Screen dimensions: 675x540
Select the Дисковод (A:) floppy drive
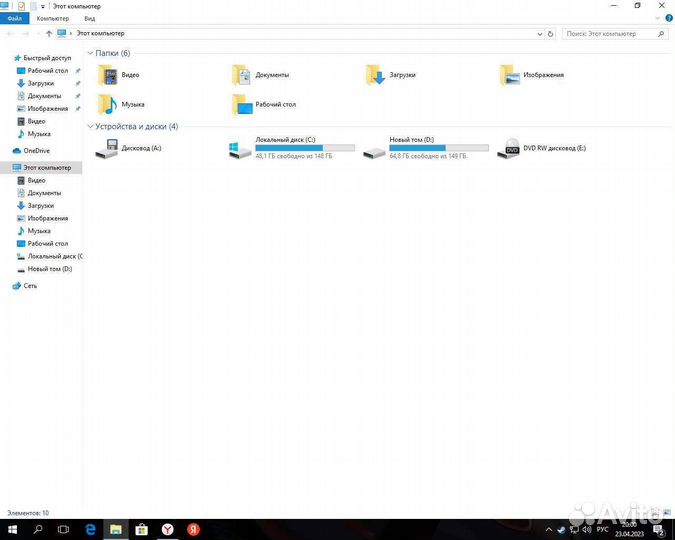point(106,149)
